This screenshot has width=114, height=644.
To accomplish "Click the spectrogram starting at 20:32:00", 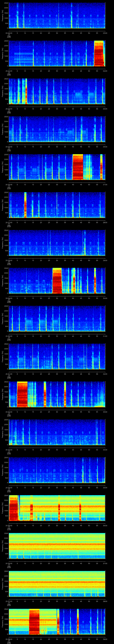I will point(57,394).
